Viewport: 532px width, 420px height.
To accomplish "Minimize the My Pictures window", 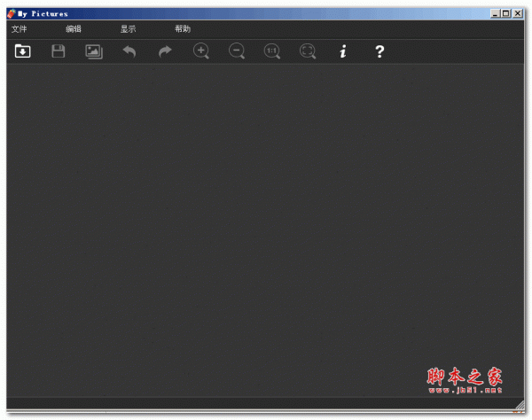I will pos(496,13).
